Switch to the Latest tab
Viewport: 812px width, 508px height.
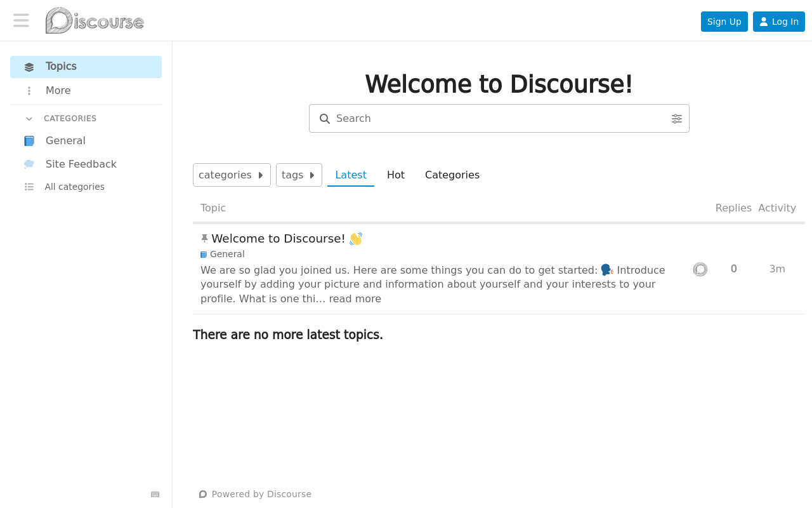click(x=351, y=175)
